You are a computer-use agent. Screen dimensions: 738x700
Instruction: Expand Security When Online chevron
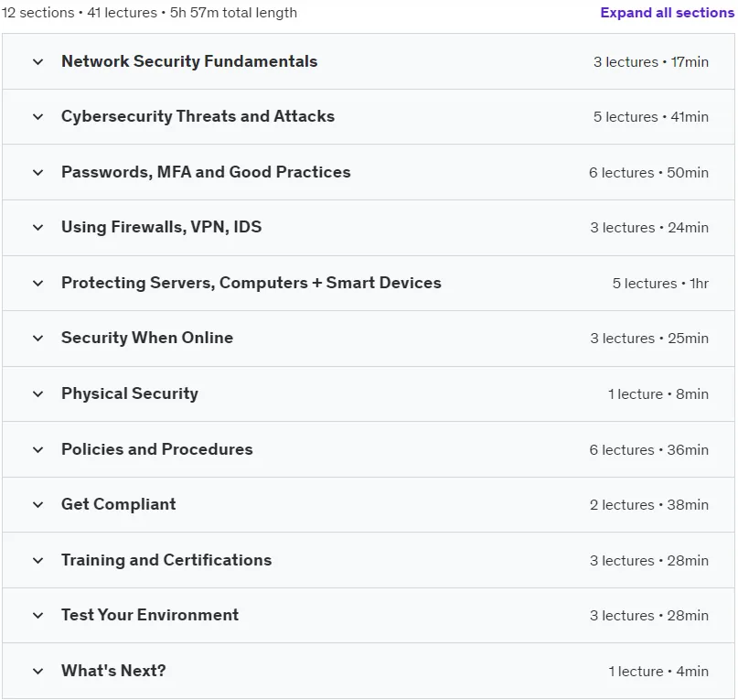point(38,339)
